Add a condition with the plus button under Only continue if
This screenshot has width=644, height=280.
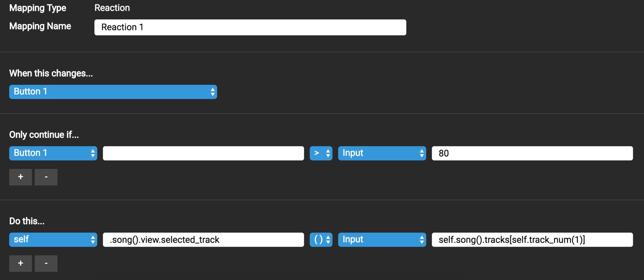click(21, 177)
